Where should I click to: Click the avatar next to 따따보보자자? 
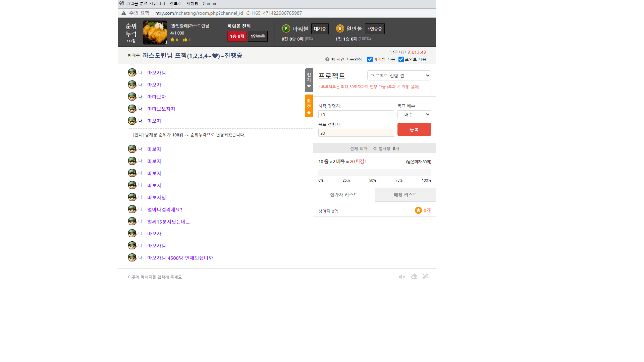[x=132, y=109]
